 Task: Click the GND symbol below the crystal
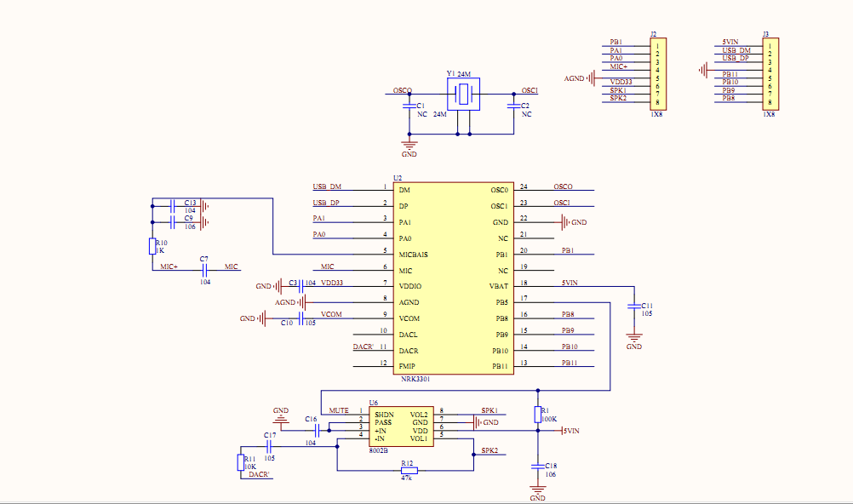(409, 146)
